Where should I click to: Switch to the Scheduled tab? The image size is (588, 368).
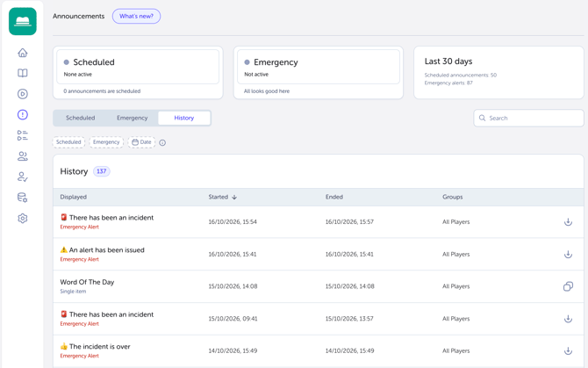80,118
